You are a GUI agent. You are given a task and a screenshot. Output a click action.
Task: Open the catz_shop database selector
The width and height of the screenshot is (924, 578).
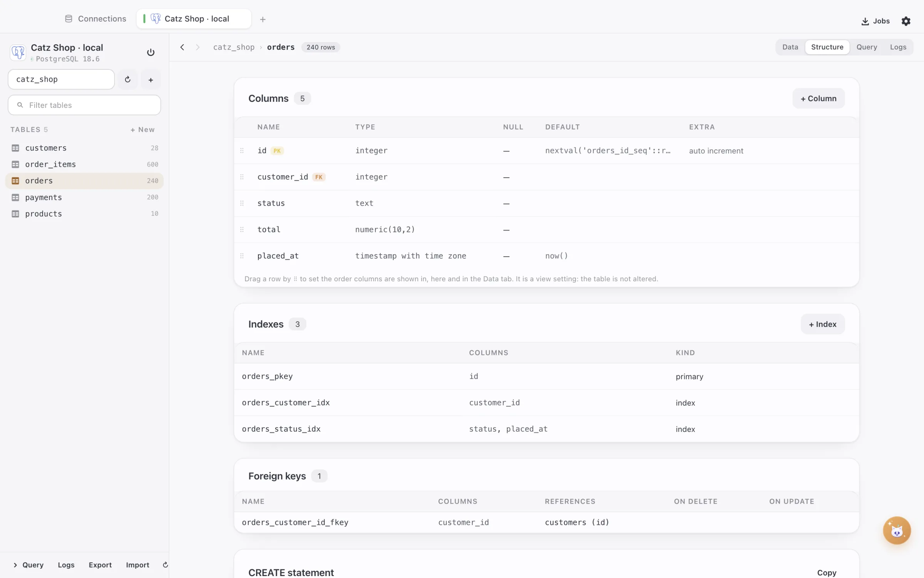(61, 79)
